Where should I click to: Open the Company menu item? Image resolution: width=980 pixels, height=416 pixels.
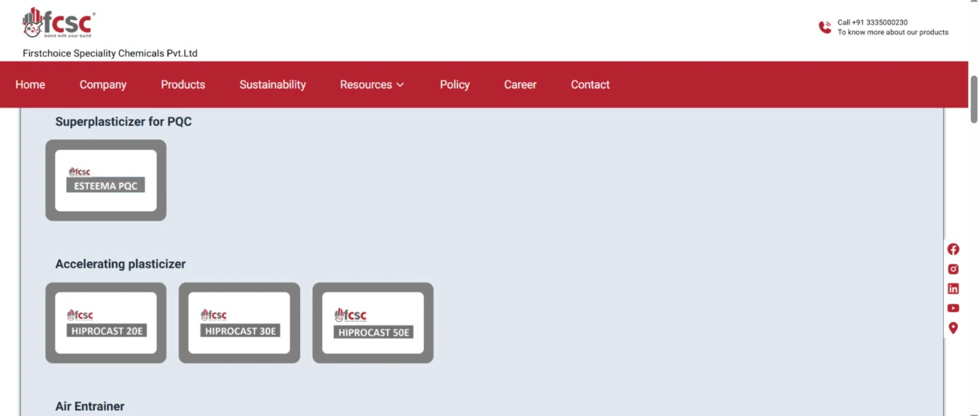coord(103,85)
